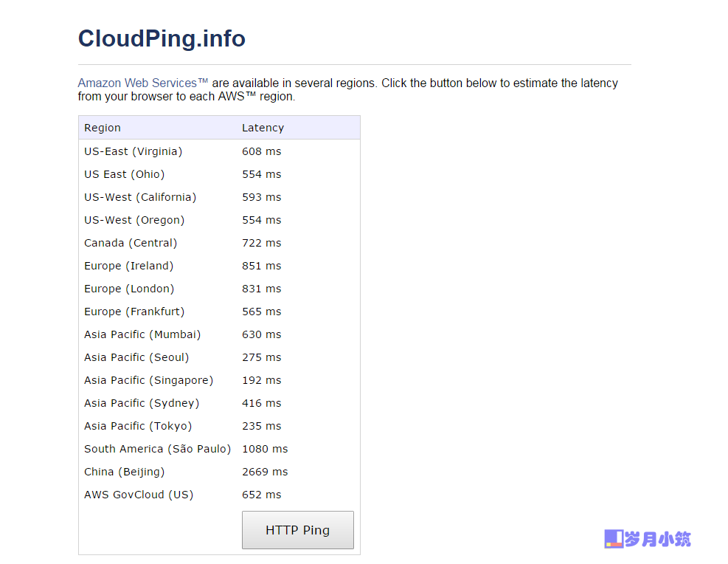Click the 192 ms Singapore latency value
728x564 pixels.
(x=261, y=380)
